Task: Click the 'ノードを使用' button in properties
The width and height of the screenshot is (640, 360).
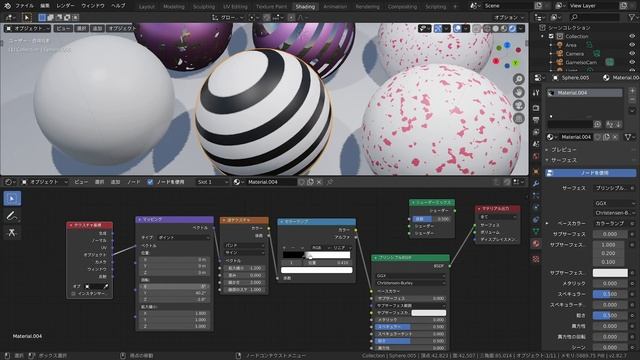Action: tap(590, 173)
